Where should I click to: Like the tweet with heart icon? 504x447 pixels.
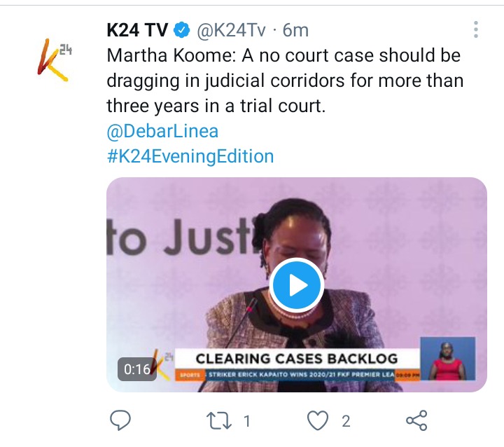point(318,420)
